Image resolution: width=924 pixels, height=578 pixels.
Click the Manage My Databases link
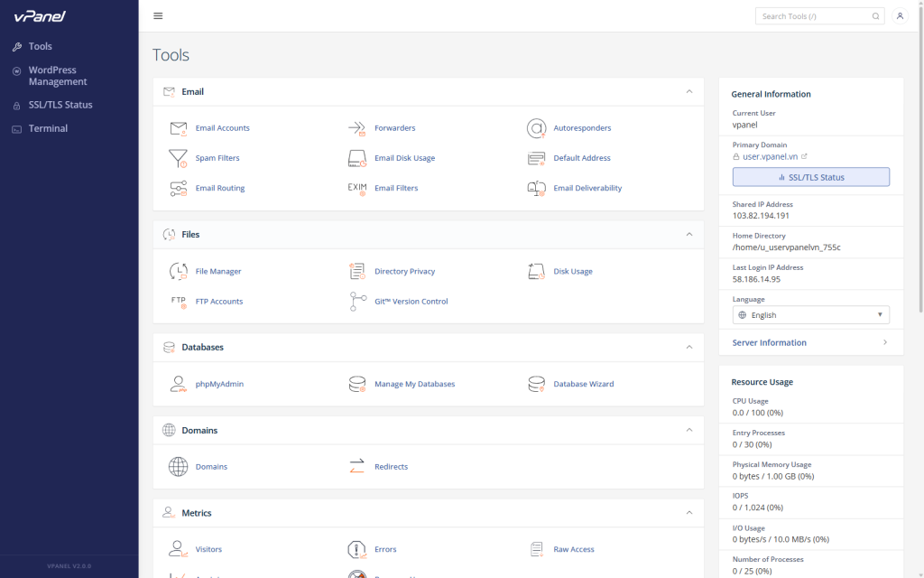pyautogui.click(x=415, y=384)
